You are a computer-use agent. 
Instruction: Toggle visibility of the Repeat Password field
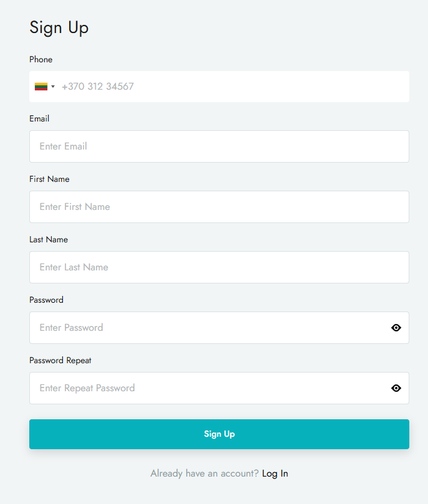click(x=396, y=388)
